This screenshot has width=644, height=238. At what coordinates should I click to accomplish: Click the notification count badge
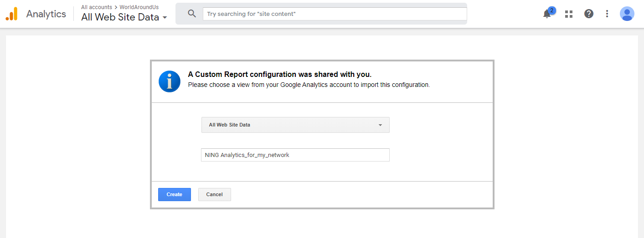tap(552, 10)
